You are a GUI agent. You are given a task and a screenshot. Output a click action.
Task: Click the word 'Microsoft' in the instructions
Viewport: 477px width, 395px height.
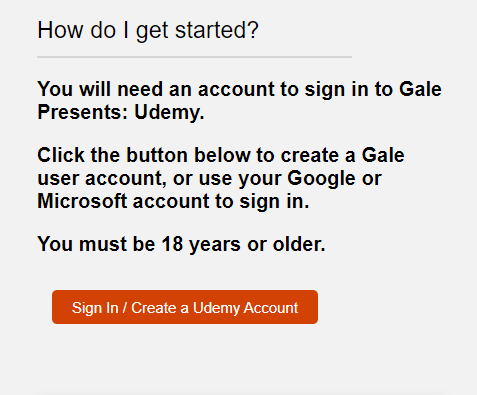(82, 201)
